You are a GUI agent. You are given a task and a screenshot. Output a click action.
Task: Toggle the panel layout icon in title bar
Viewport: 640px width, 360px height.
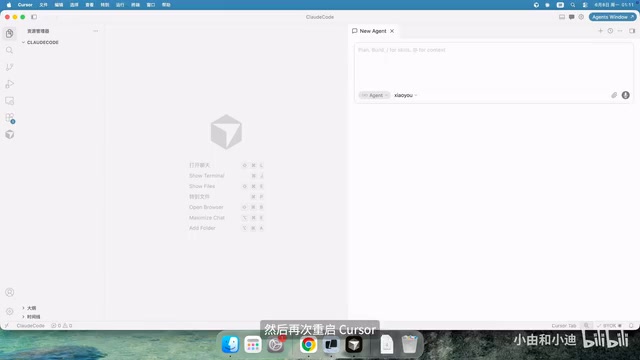[x=562, y=17]
